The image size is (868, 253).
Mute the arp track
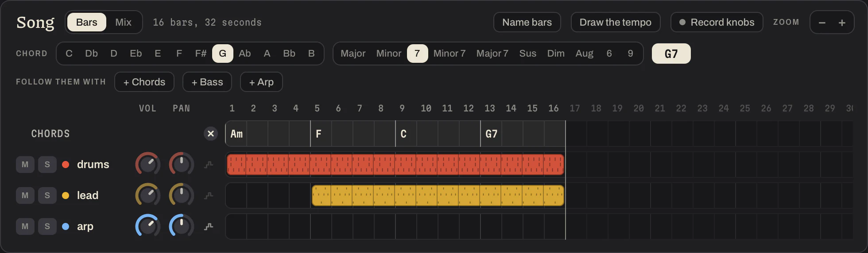pos(25,226)
